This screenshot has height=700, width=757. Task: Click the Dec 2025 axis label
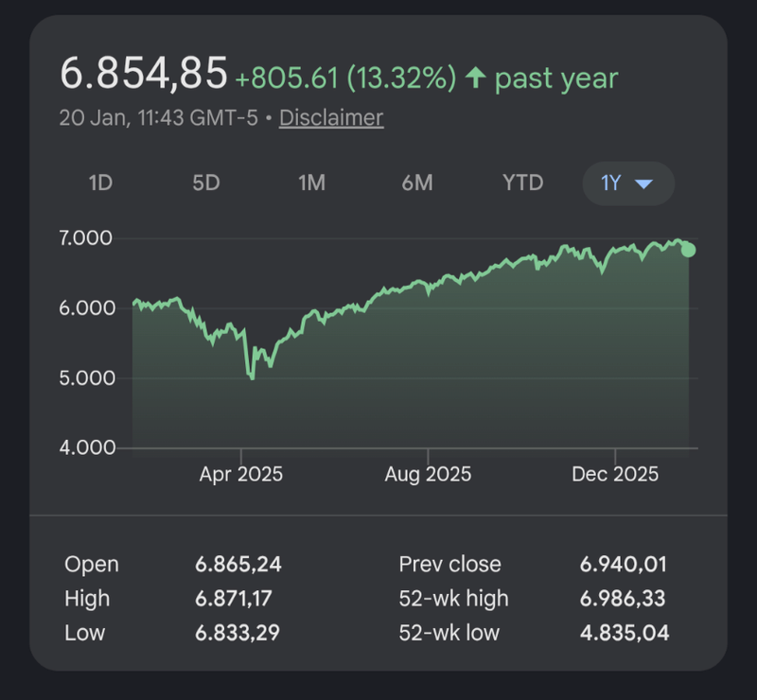(615, 474)
